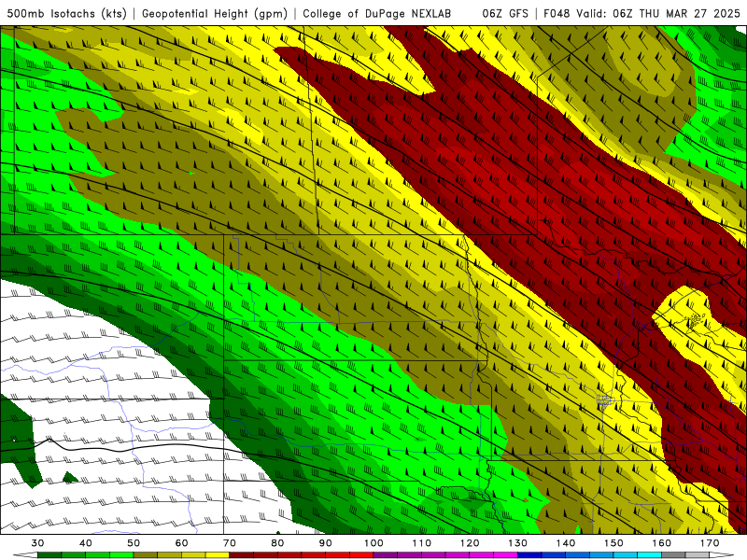The width and height of the screenshot is (747, 560).
Task: Click the '06Z GFS' model run label
Action: pos(505,13)
